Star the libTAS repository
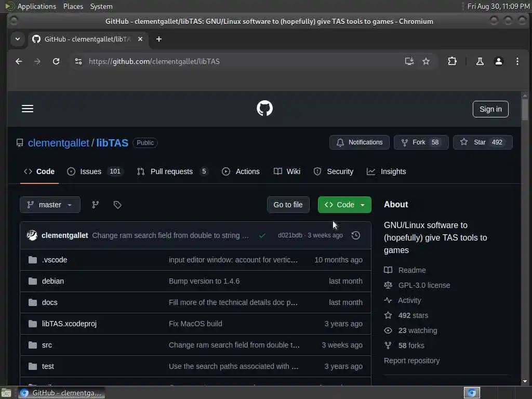532x399 pixels. 483,142
